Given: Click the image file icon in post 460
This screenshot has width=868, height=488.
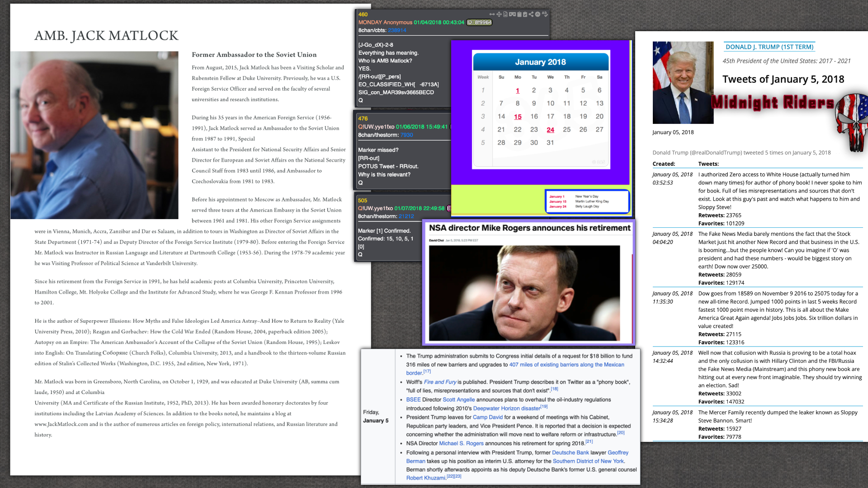Looking at the screenshot, I should click(505, 14).
